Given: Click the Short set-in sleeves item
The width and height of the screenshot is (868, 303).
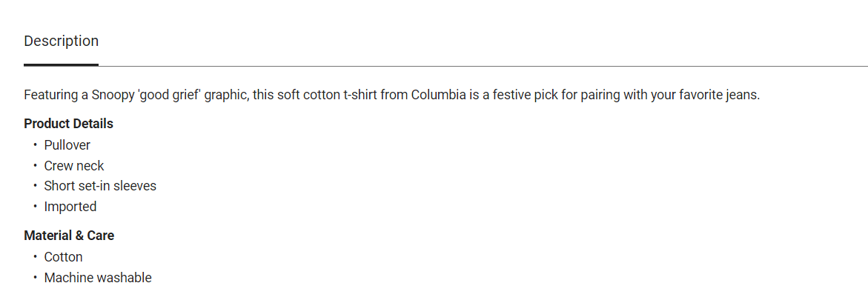Looking at the screenshot, I should click(x=100, y=186).
